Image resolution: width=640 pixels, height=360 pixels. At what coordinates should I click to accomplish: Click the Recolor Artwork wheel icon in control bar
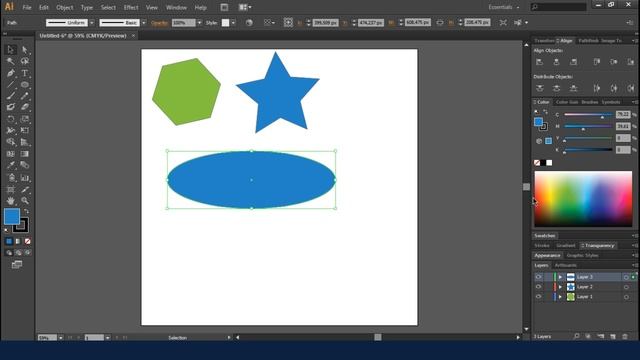tap(249, 23)
